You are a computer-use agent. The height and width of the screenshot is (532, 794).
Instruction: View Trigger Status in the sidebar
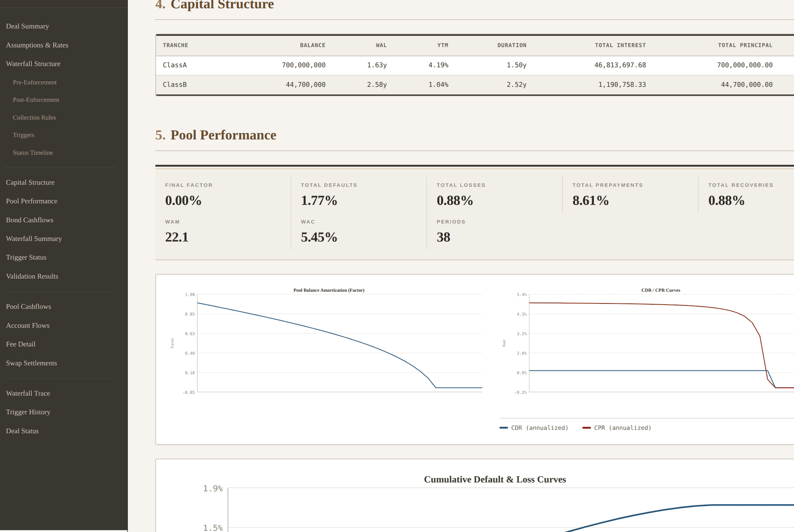pyautogui.click(x=26, y=257)
